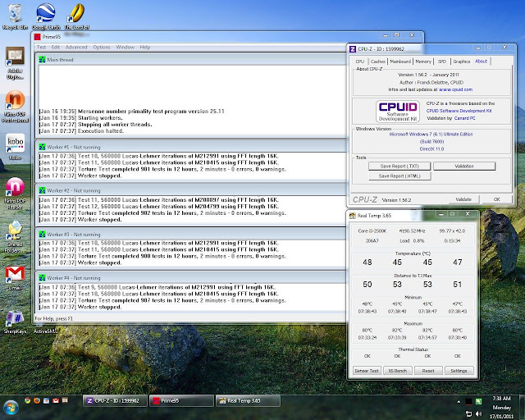This screenshot has height=420, width=525.
Task: Click the CPUID Software Development Kit logo
Action: 398,112
